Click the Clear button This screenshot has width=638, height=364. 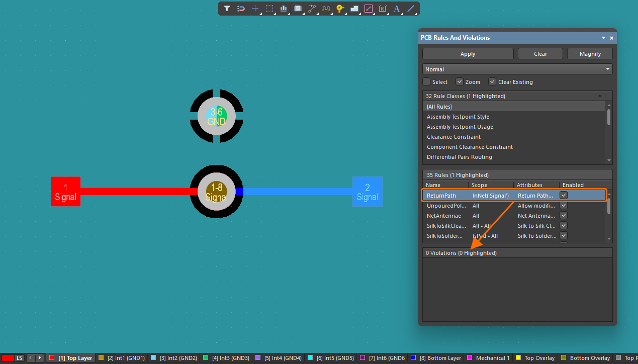540,54
